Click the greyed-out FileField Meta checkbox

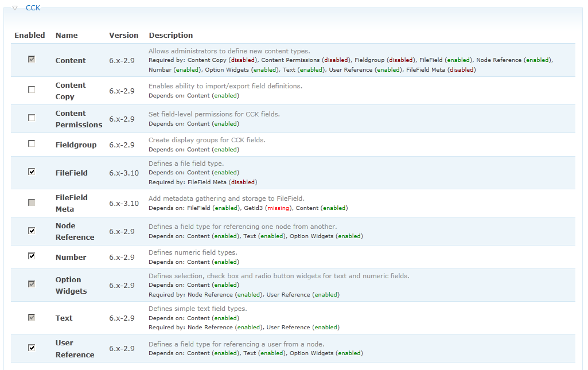[32, 202]
